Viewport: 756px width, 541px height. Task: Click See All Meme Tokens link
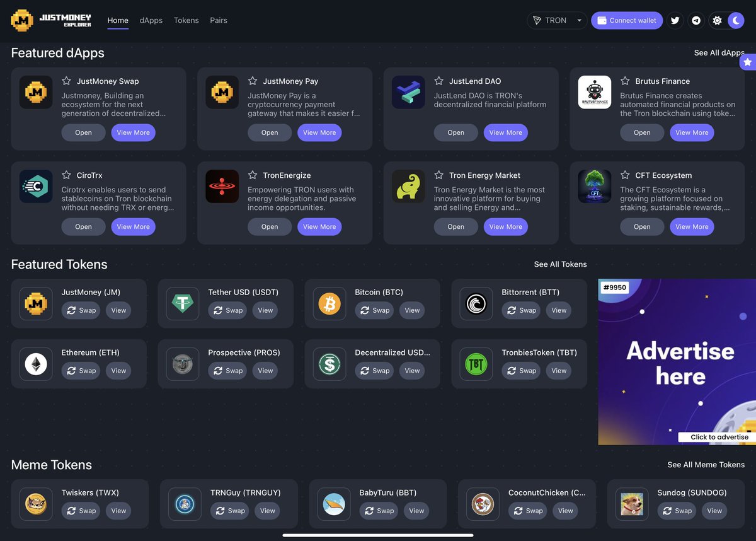pyautogui.click(x=706, y=465)
